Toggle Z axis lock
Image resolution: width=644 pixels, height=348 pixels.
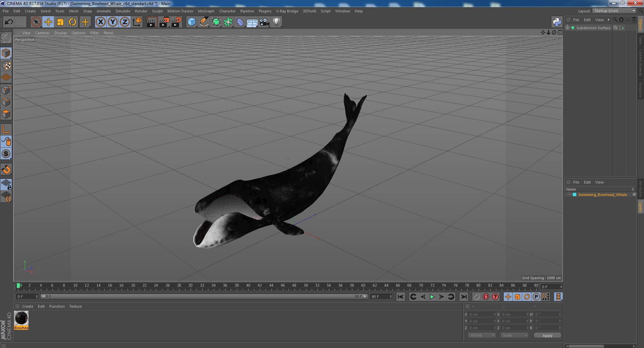[x=125, y=22]
